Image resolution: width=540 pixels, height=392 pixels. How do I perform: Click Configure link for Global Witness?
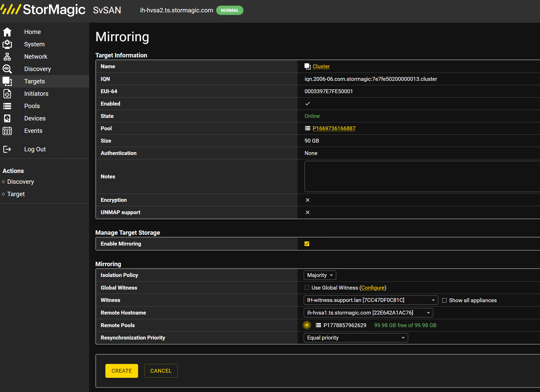point(373,288)
